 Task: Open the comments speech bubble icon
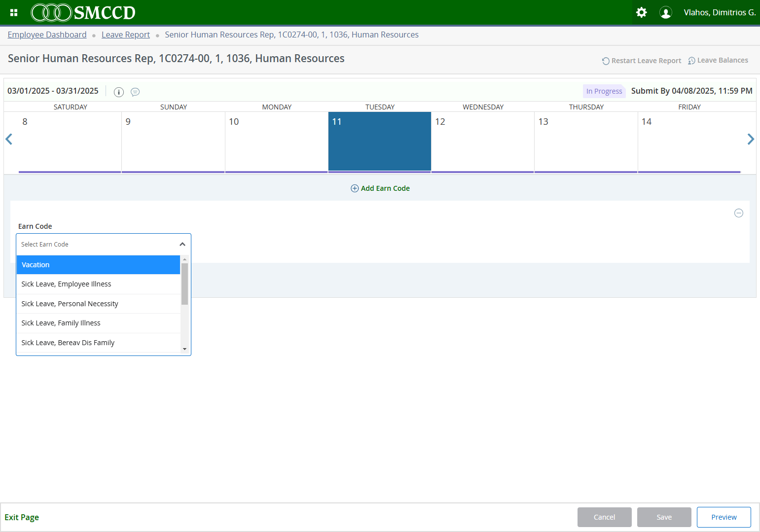(x=135, y=92)
